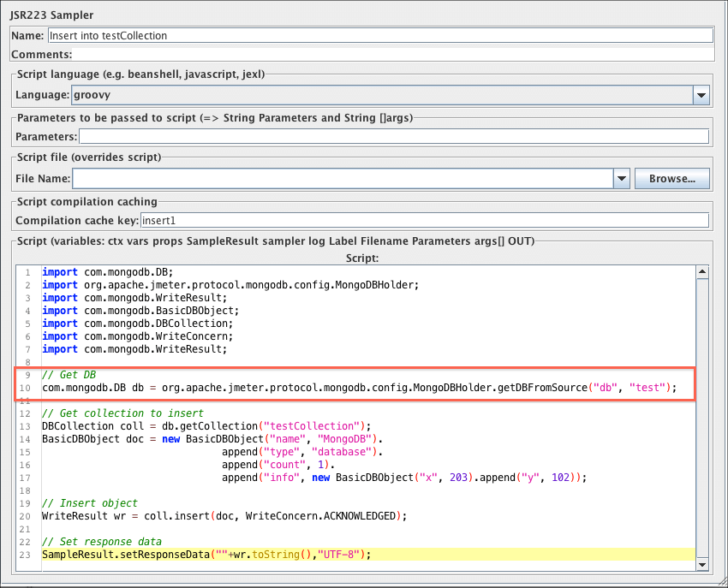Screen dimensions: 728x588
Task: Open the Language dropdown arrow
Action: [701, 95]
